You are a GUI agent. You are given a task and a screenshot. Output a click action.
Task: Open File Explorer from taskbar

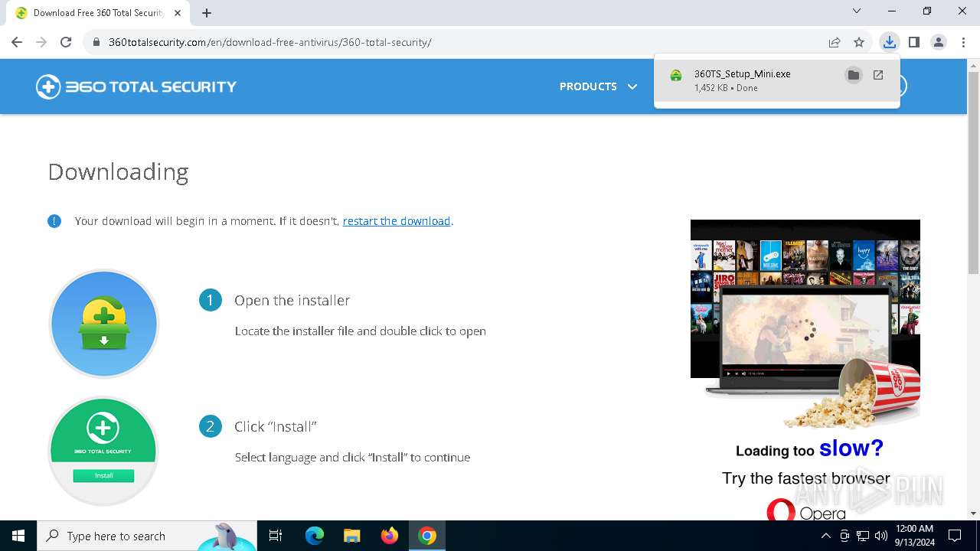(x=351, y=536)
